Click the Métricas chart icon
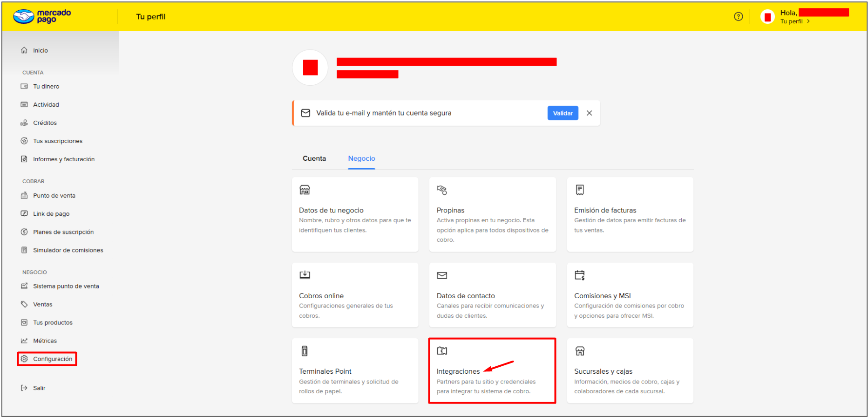Screen dimensions: 868x418 pos(24,340)
